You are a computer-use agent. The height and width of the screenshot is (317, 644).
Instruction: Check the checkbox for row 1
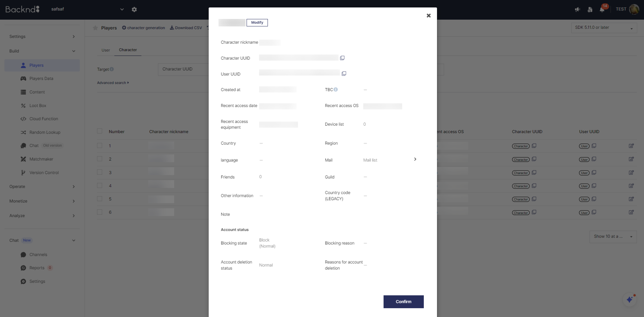pos(100,145)
